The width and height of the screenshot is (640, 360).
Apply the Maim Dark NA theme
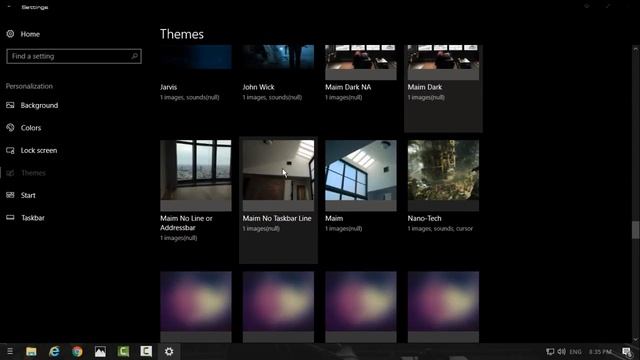pyautogui.click(x=361, y=62)
